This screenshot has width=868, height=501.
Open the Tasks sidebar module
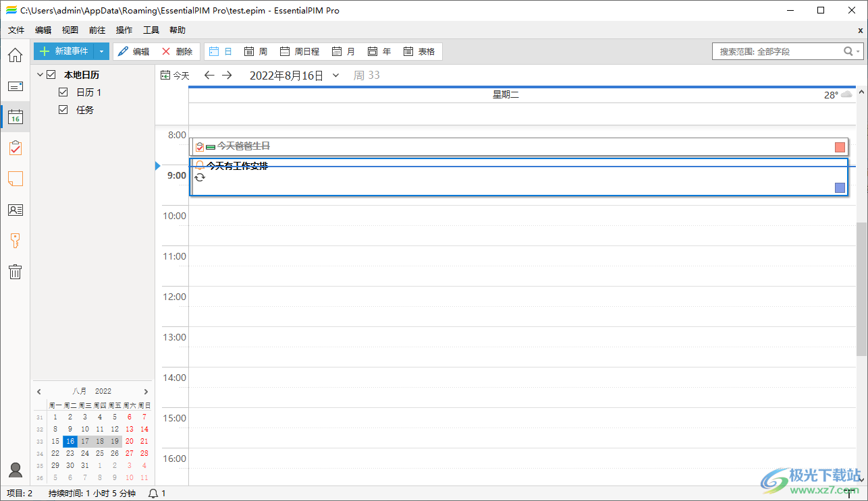15,148
